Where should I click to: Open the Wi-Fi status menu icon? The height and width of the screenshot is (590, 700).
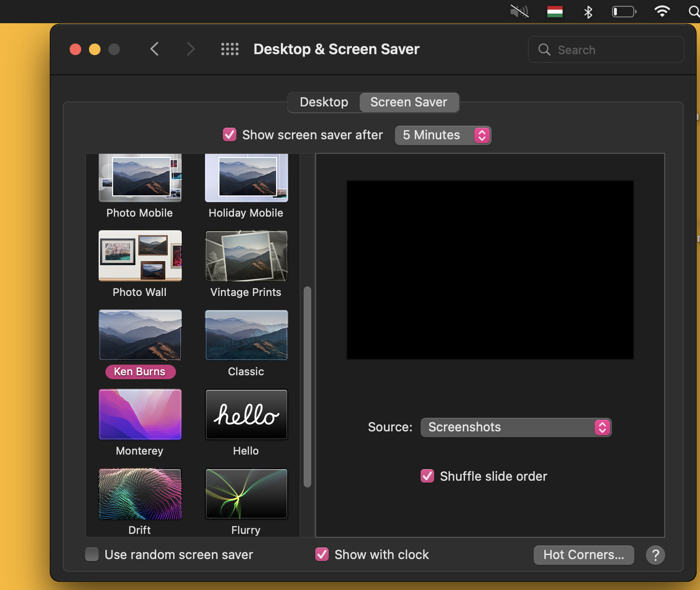coord(661,12)
